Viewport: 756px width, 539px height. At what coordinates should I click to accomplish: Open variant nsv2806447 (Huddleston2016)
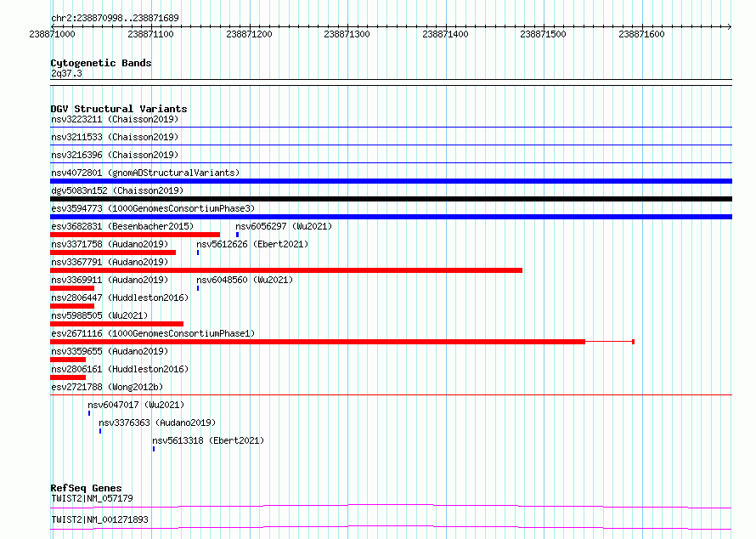[120, 298]
